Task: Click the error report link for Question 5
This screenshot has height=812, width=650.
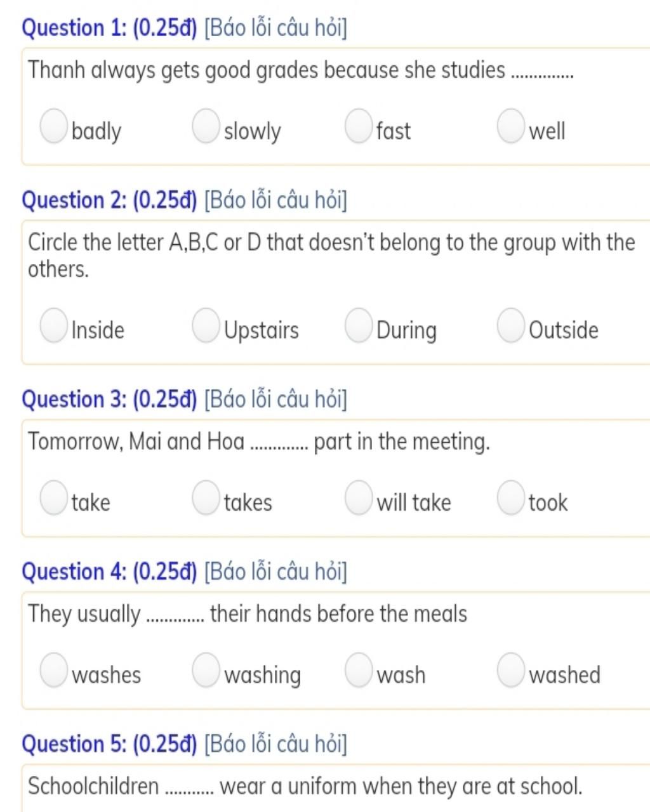Action: tap(275, 744)
